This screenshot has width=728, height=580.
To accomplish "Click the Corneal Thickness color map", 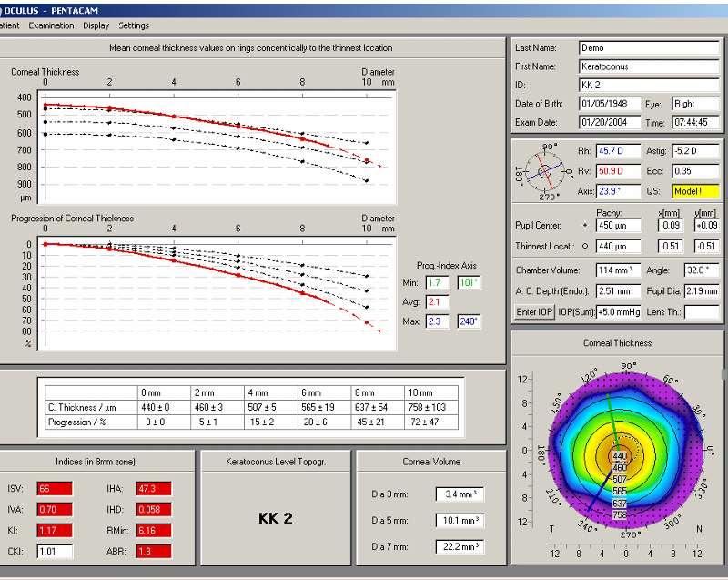I will 627,451.
